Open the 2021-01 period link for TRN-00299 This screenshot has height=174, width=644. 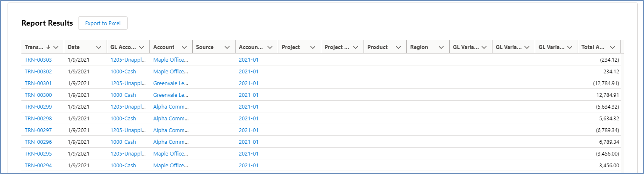(249, 107)
